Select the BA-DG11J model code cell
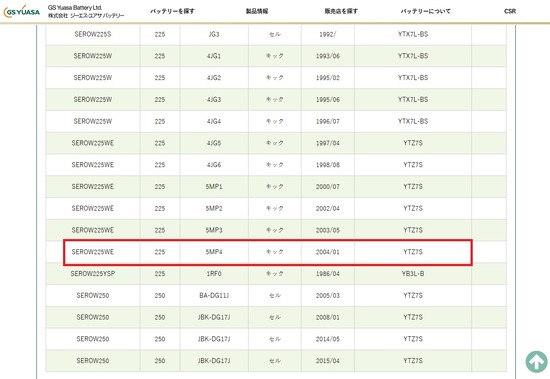Screen dimensions: 550x379 click(214, 295)
